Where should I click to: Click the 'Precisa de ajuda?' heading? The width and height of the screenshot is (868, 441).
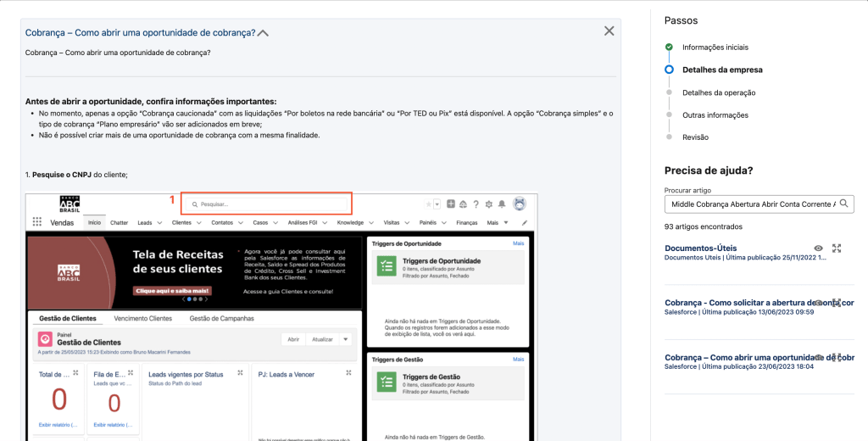click(709, 170)
